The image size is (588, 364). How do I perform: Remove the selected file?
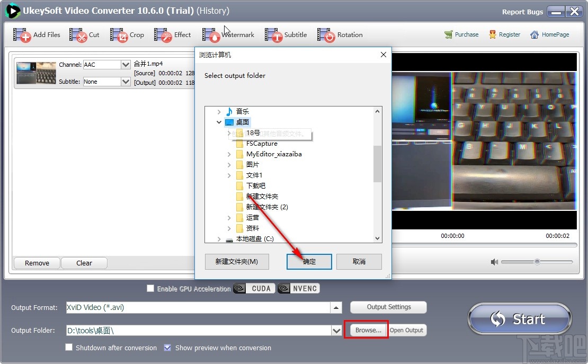37,263
